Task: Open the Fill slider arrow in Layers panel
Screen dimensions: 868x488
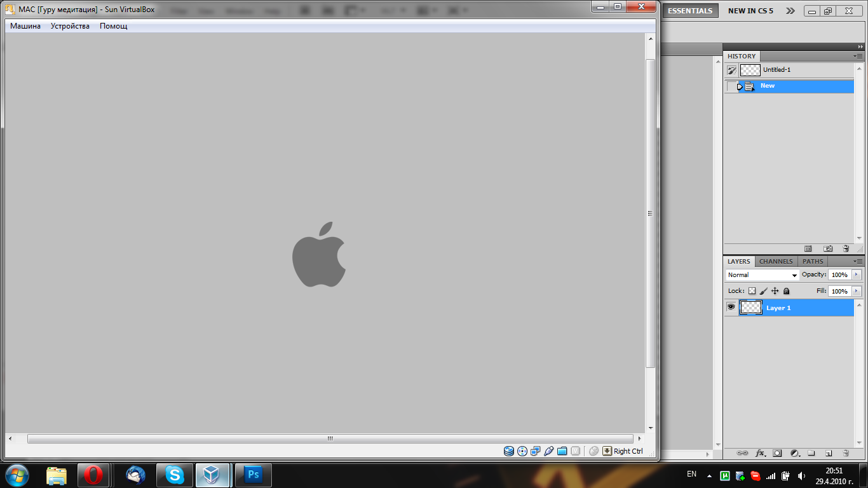Action: pyautogui.click(x=857, y=291)
